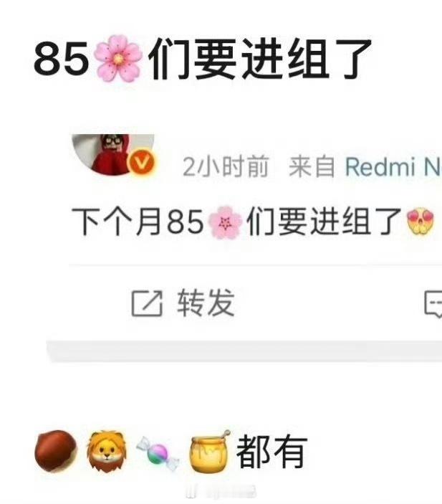This screenshot has height=504, width=442.
Task: Click the pink flower emoji in post text
Action: tap(225, 222)
